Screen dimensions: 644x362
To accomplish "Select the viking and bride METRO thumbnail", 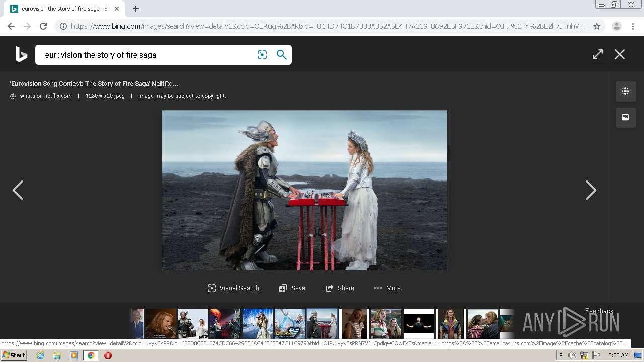I will [x=193, y=323].
